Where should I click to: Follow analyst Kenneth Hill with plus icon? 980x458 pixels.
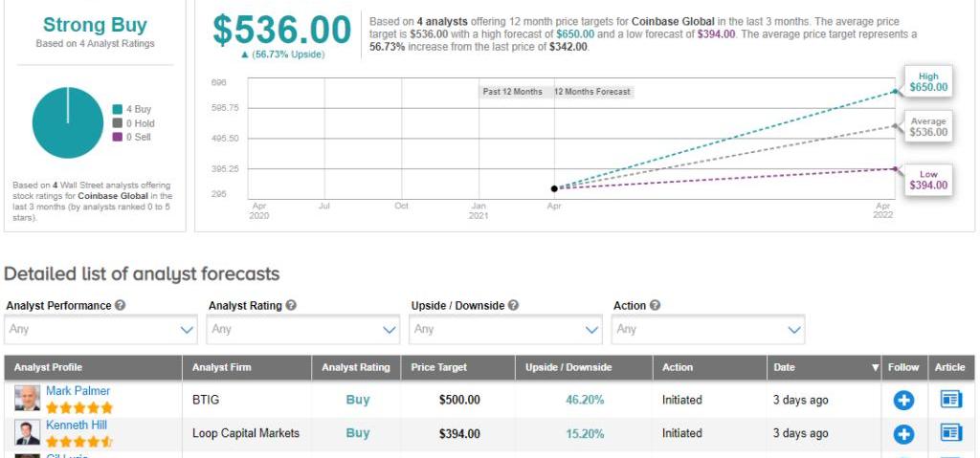pos(903,434)
